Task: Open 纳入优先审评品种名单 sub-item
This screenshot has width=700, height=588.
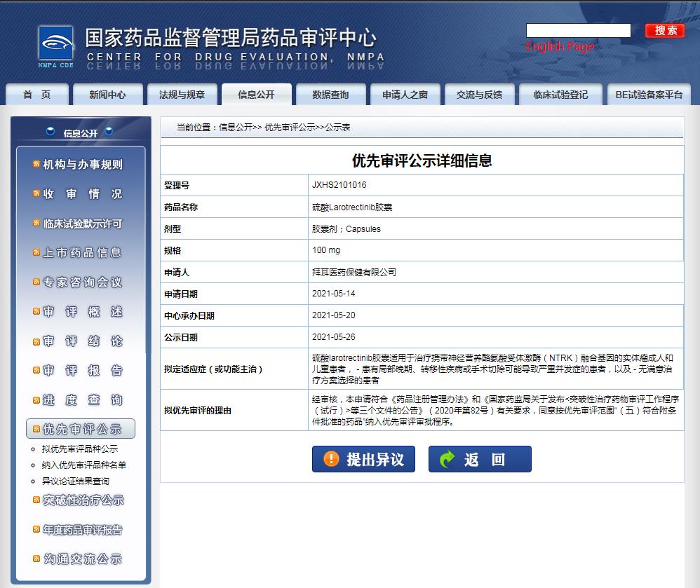Action: [84, 465]
